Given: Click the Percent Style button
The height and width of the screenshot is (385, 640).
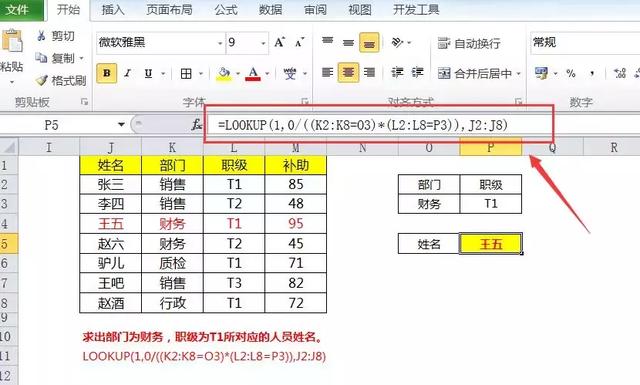Looking at the screenshot, I should [x=571, y=73].
